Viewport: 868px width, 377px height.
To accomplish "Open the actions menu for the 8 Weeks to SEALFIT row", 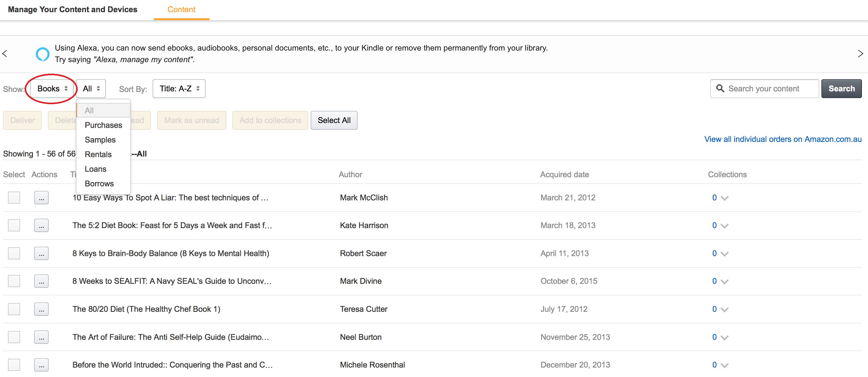I will (41, 281).
